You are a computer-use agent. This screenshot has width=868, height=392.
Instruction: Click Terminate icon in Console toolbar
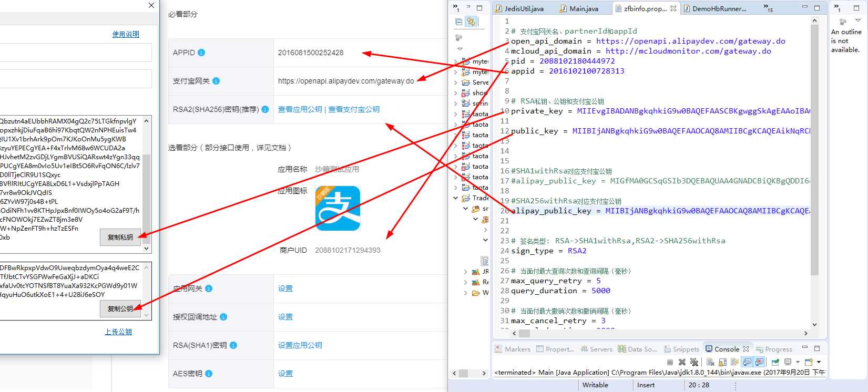(x=670, y=362)
